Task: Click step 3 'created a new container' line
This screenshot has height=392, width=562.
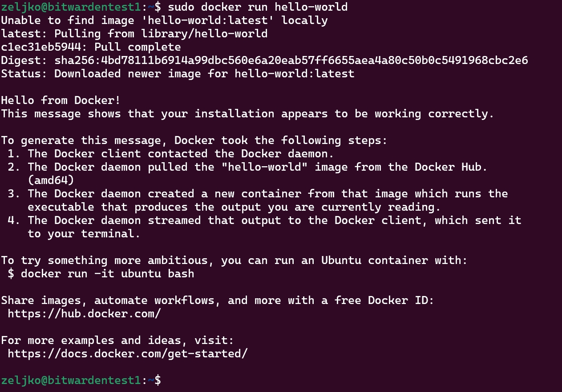Action: coord(258,194)
